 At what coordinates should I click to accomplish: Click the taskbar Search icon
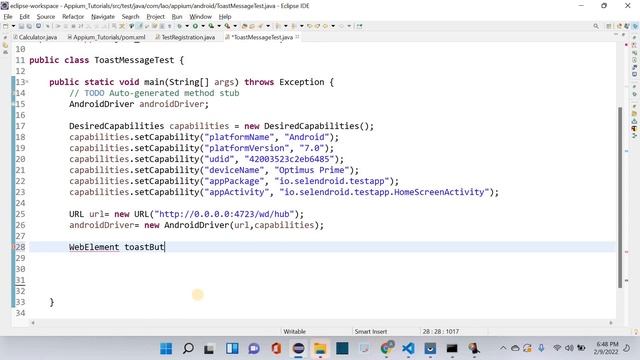tap(188, 349)
